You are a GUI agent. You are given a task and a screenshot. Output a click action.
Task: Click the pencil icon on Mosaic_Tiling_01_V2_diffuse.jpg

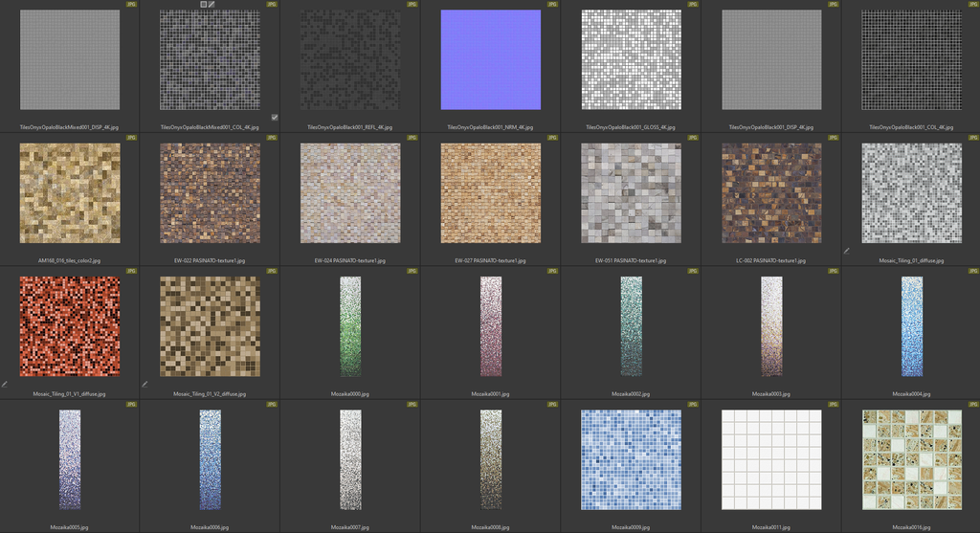(x=145, y=384)
